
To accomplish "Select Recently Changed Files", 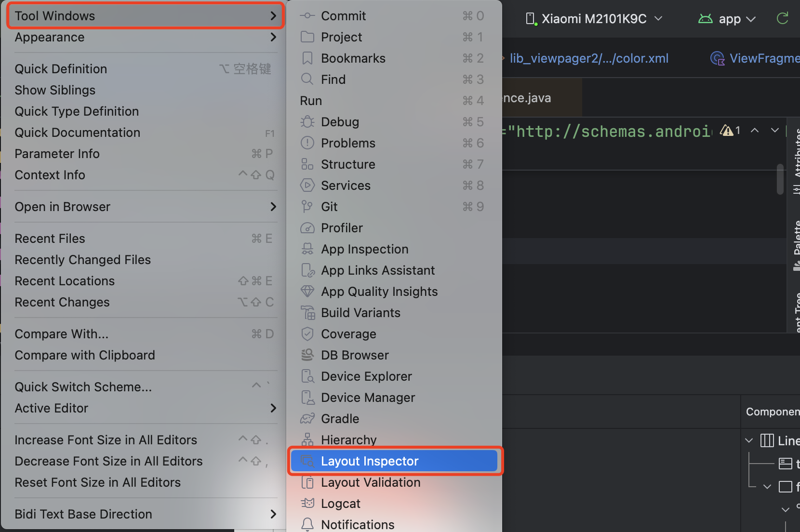I will [145, 260].
